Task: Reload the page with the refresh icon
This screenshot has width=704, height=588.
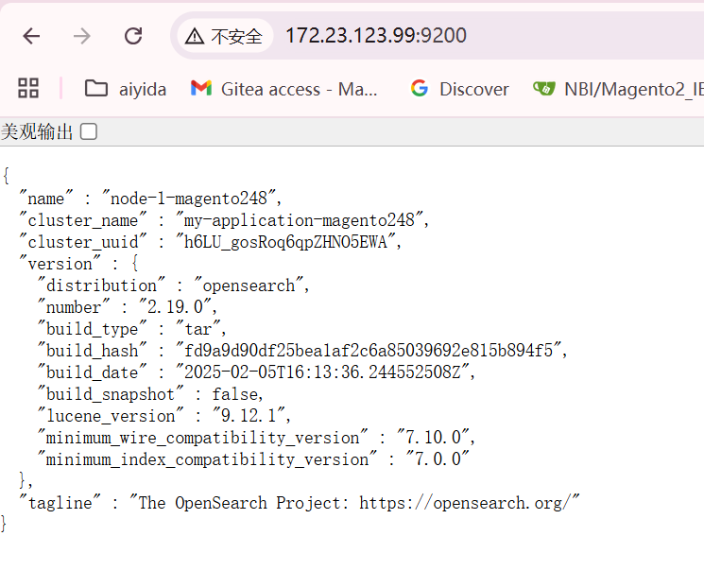Action: coord(133,36)
